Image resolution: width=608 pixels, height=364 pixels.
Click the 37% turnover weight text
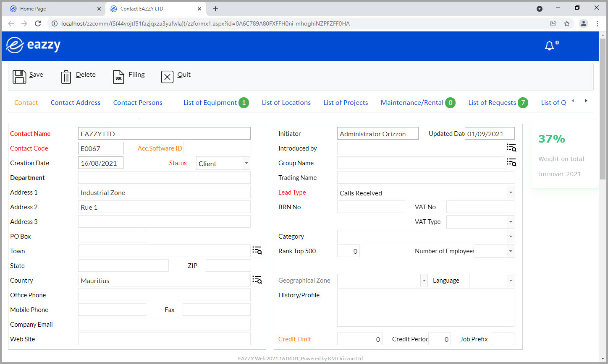point(552,139)
